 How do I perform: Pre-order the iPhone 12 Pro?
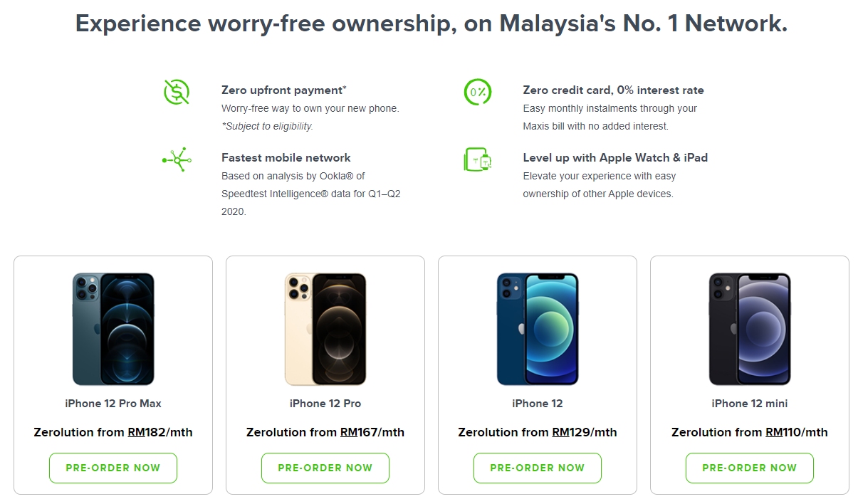325,468
